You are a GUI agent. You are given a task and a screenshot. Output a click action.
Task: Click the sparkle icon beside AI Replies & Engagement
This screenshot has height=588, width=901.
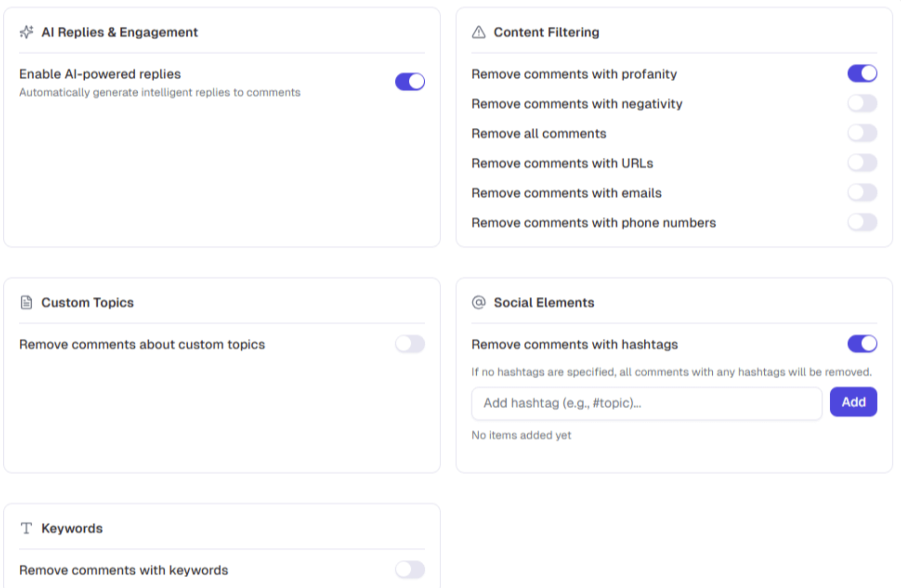click(26, 32)
